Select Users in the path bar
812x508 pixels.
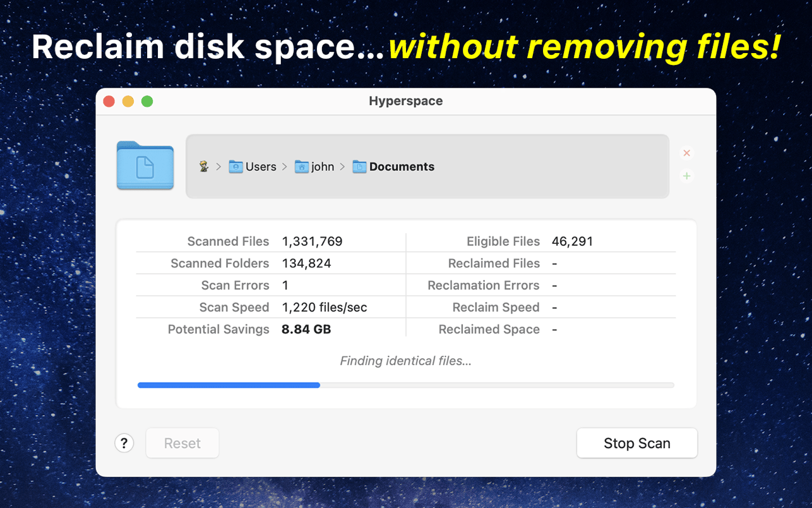[x=260, y=166]
